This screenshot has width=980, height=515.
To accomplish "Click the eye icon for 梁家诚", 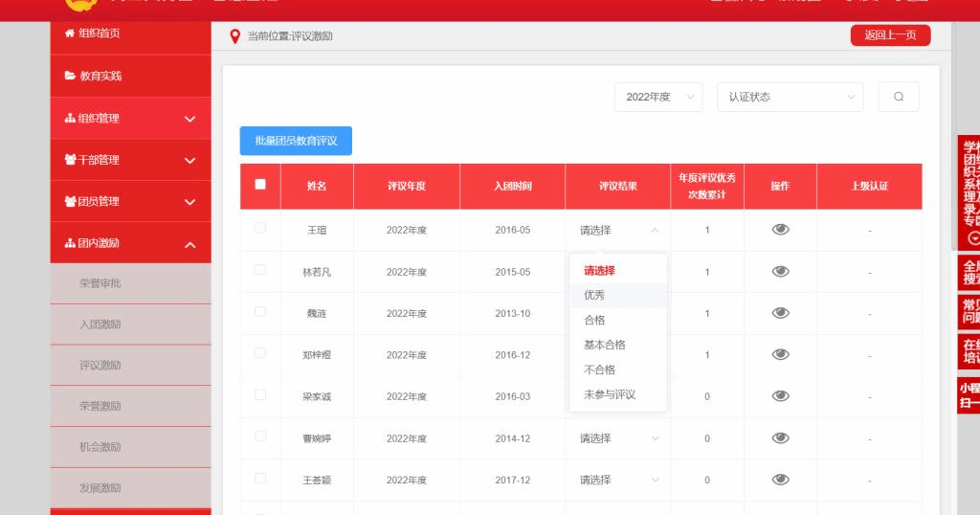I will (780, 396).
